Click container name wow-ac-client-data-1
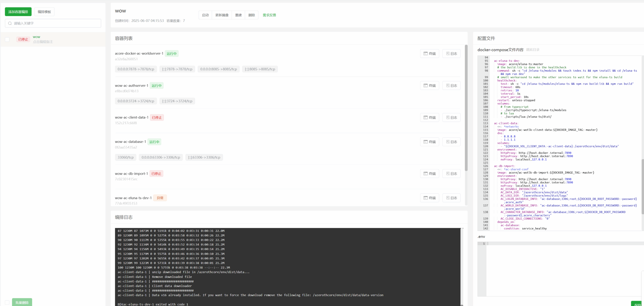Viewport: 644px width, 306px height. pyautogui.click(x=132, y=117)
